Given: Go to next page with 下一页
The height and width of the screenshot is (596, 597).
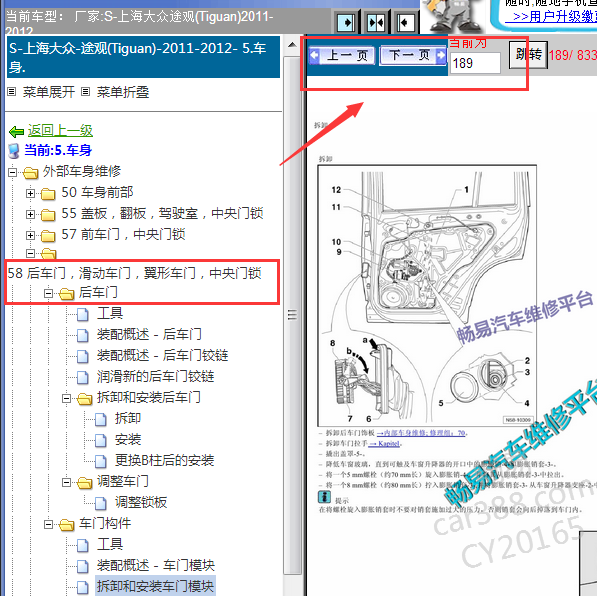Looking at the screenshot, I should (x=413, y=56).
